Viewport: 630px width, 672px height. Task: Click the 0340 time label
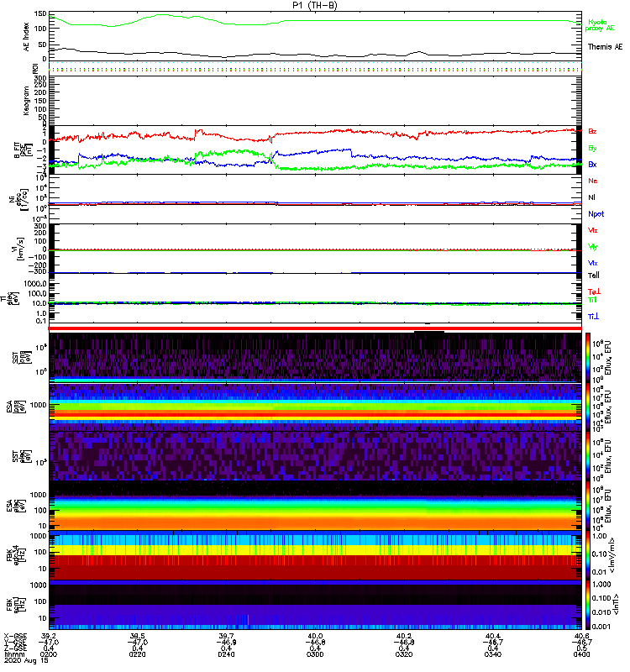tap(493, 654)
